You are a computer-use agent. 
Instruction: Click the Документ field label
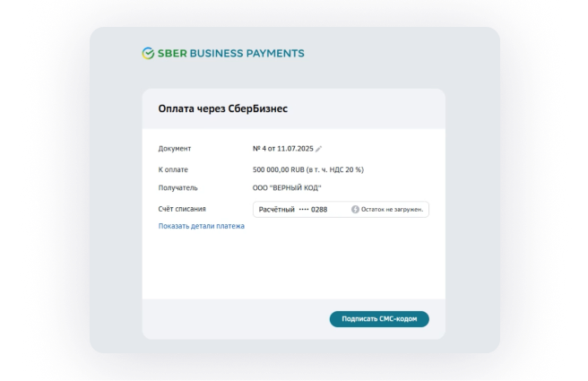click(175, 149)
